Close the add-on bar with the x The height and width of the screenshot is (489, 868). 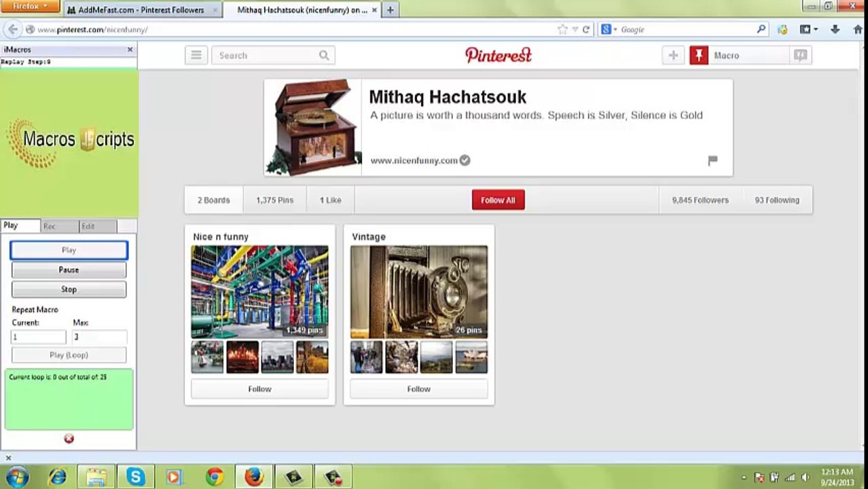(x=8, y=458)
